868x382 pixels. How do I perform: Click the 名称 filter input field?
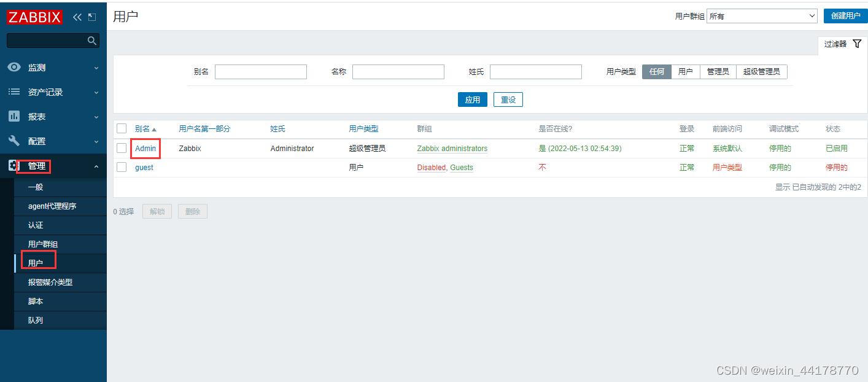(398, 72)
